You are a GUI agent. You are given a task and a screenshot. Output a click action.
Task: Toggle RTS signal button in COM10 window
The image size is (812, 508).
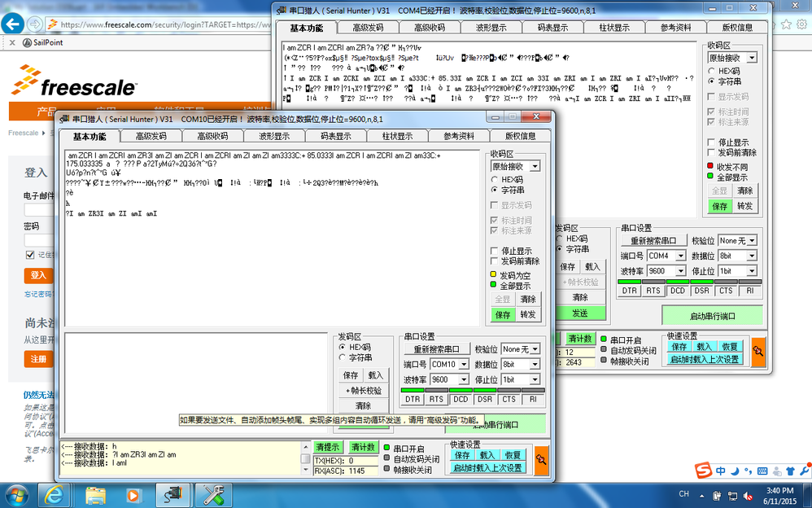(436, 399)
